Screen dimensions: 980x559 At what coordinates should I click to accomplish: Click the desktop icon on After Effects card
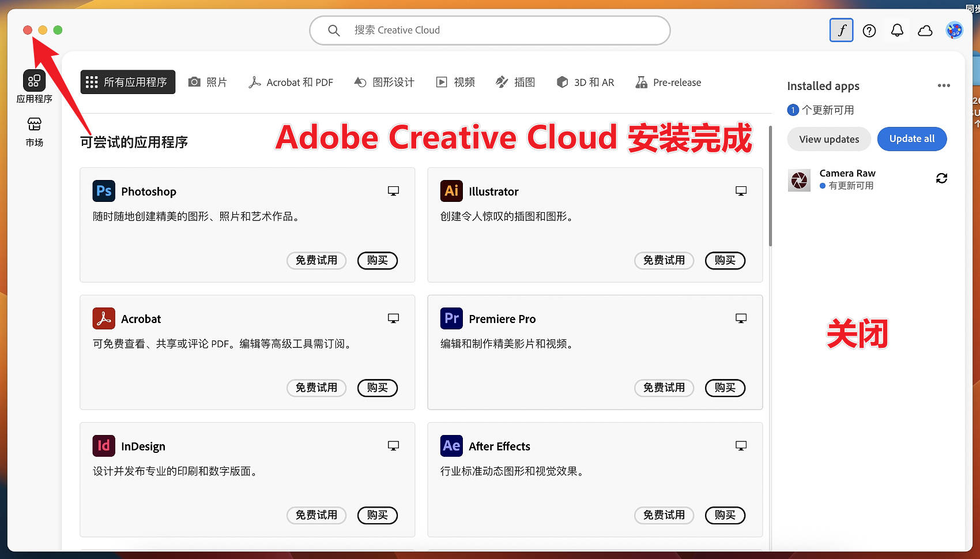741,446
